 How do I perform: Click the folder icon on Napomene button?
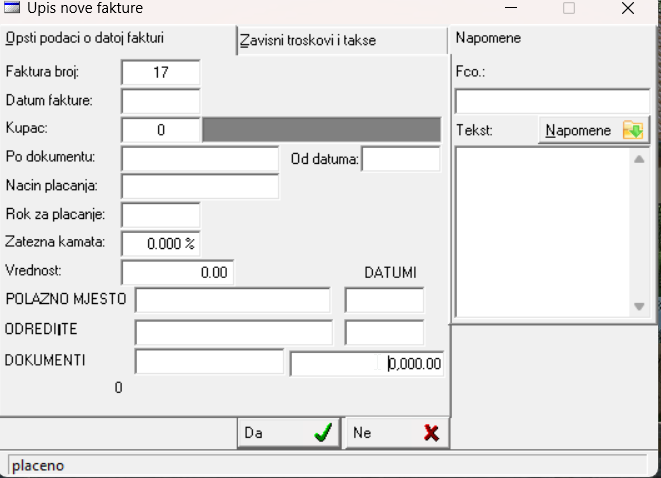point(632,131)
